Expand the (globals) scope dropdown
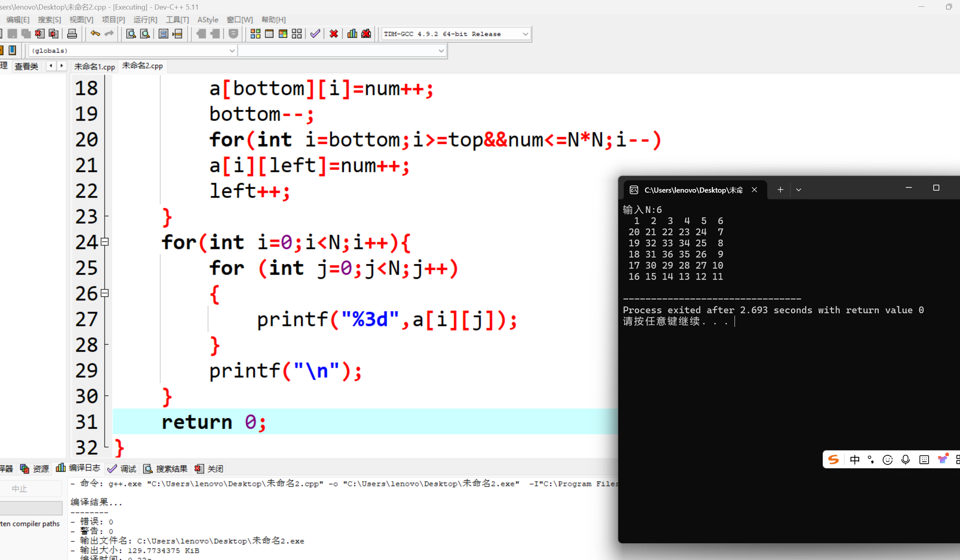This screenshot has height=560, width=960. tap(232, 51)
